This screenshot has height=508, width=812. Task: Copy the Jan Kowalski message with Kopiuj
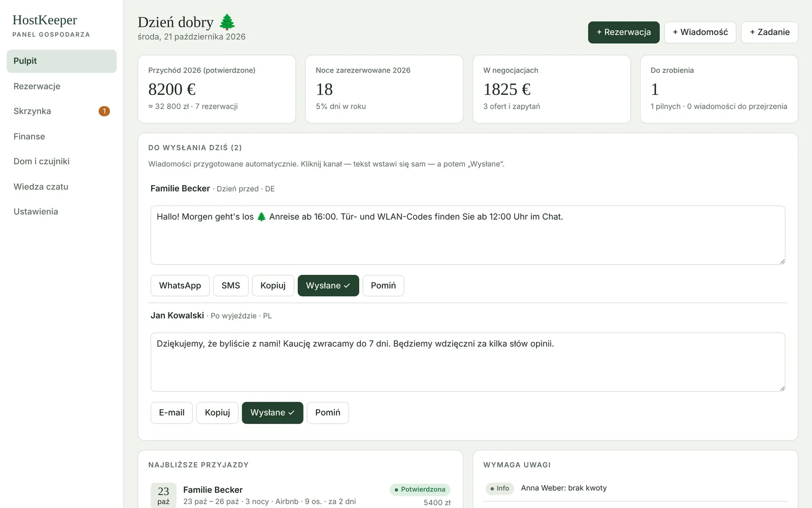pyautogui.click(x=217, y=412)
